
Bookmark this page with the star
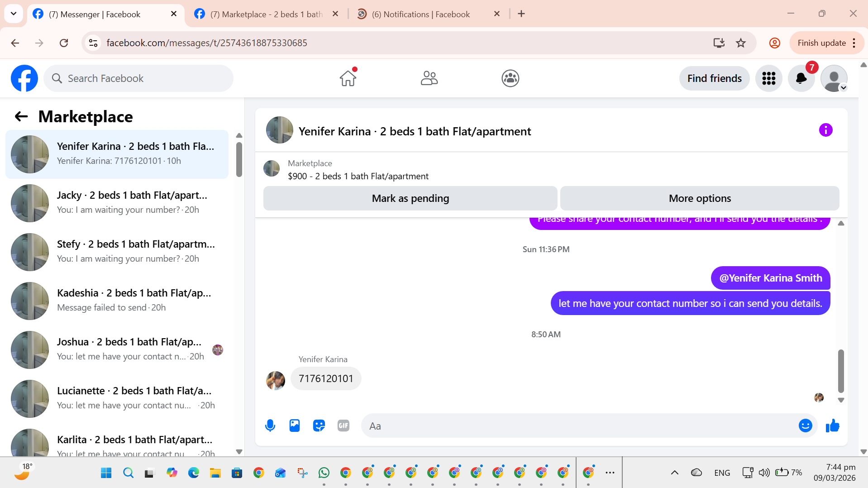(741, 43)
